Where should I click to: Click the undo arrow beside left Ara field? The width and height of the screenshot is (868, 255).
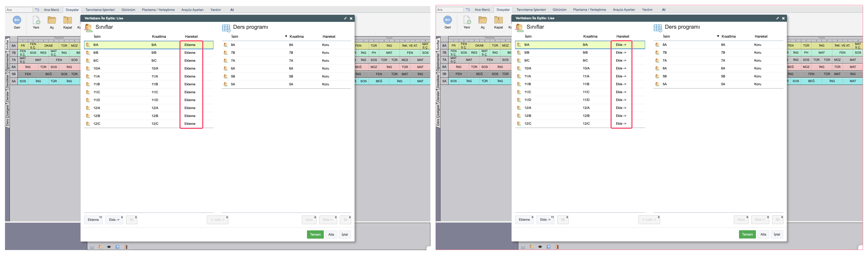tap(37, 10)
